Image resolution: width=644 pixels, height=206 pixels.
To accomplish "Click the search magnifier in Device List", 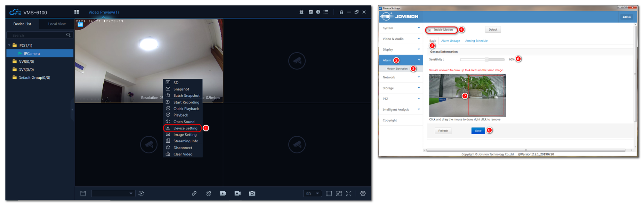I will click(x=68, y=35).
